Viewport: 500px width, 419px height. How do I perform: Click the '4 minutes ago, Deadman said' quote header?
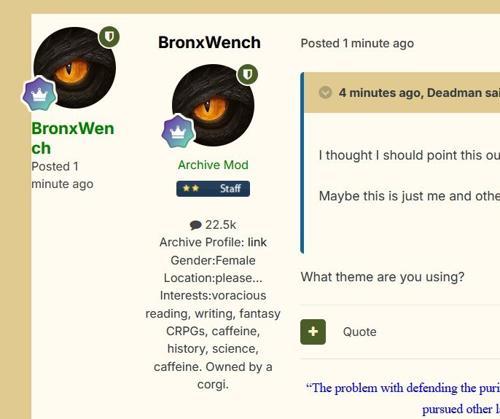419,93
